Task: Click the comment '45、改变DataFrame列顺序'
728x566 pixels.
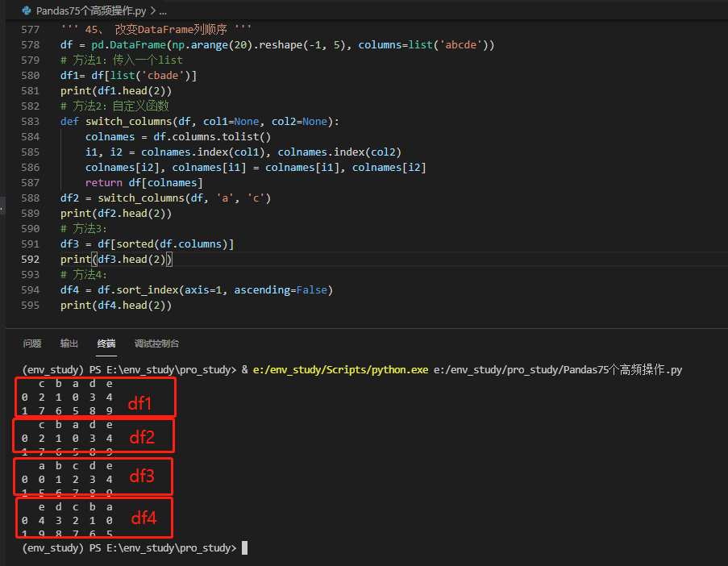Action: pos(156,29)
